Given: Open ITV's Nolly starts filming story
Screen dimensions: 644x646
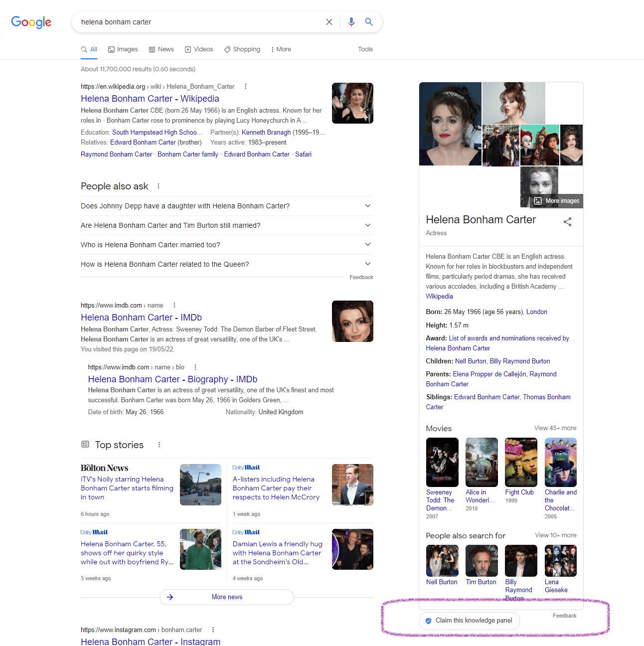Looking at the screenshot, I should pos(127,488).
